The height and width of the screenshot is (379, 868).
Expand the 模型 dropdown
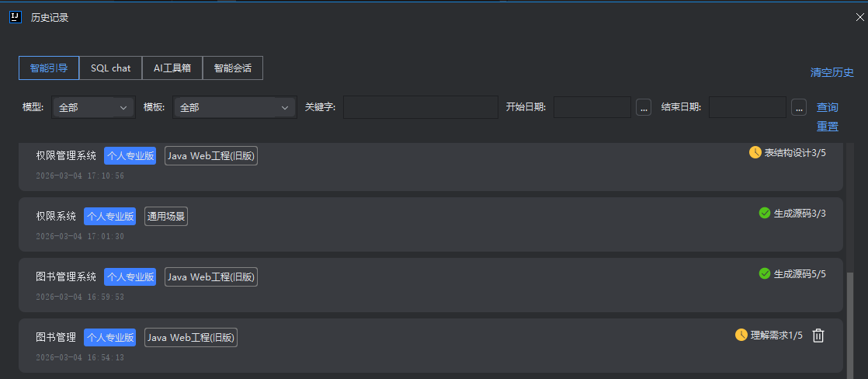point(94,107)
